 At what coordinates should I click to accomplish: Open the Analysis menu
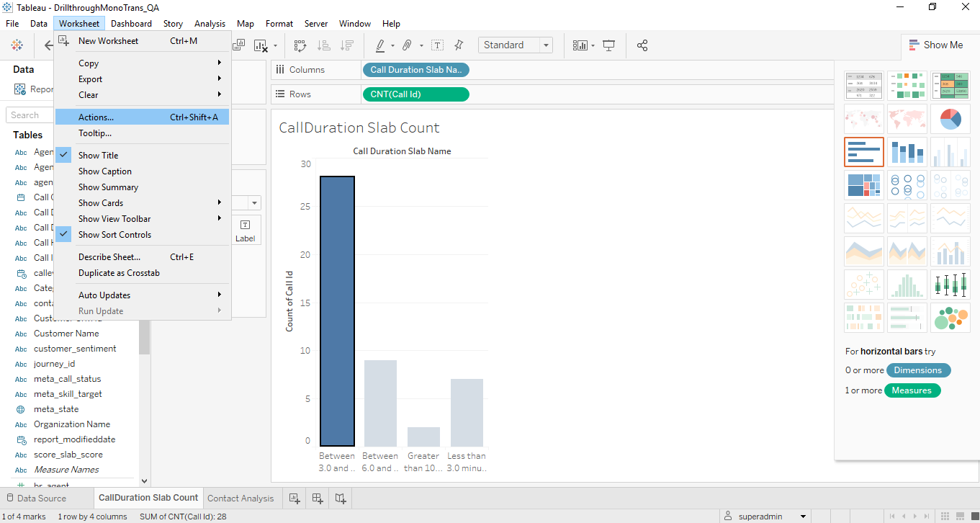[210, 24]
